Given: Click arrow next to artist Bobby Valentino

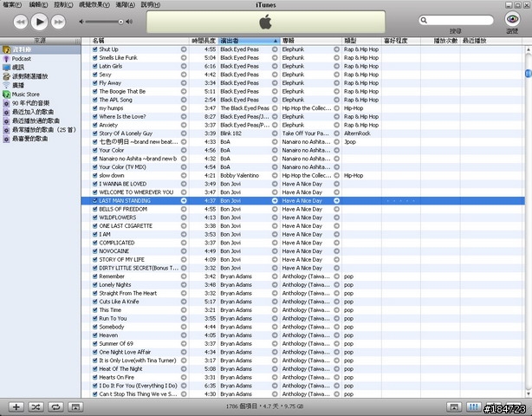Looking at the screenshot, I should click(275, 175).
